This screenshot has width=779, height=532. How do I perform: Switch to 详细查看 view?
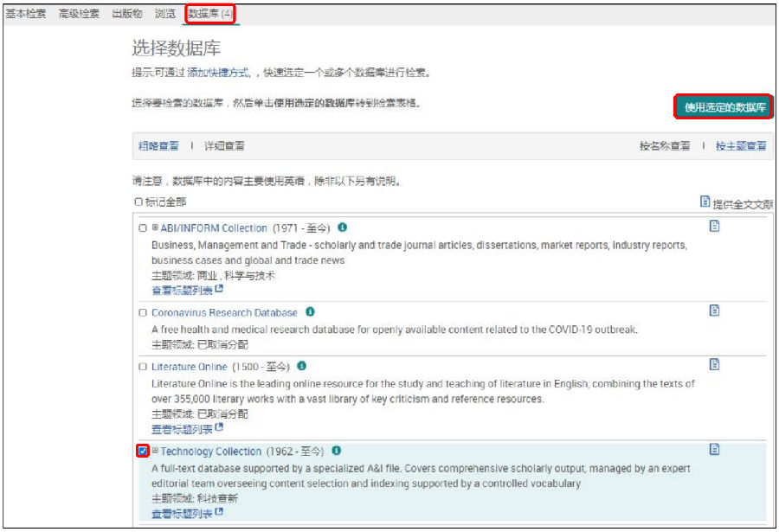coord(224,146)
